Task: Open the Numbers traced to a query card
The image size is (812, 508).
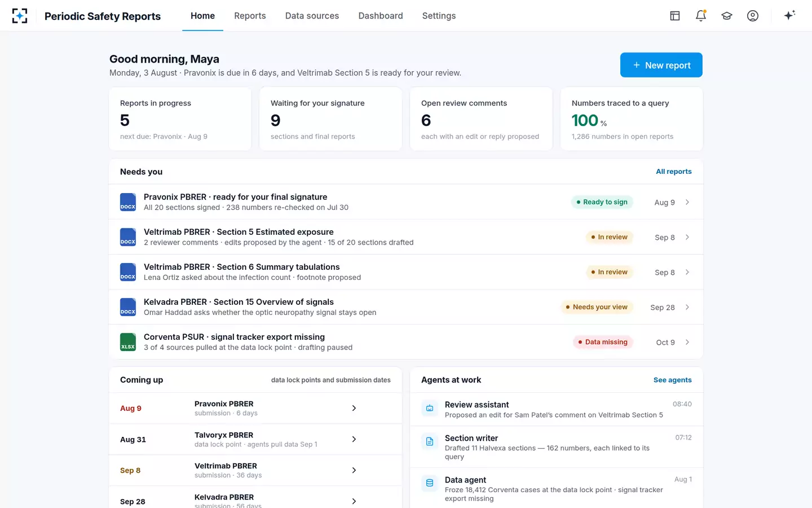Action: pos(632,119)
